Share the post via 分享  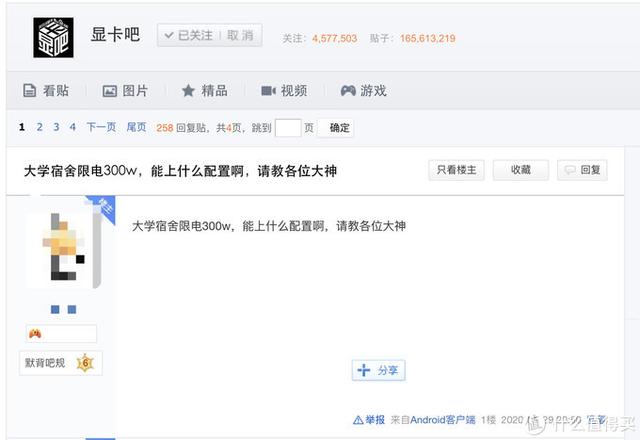[x=378, y=370]
